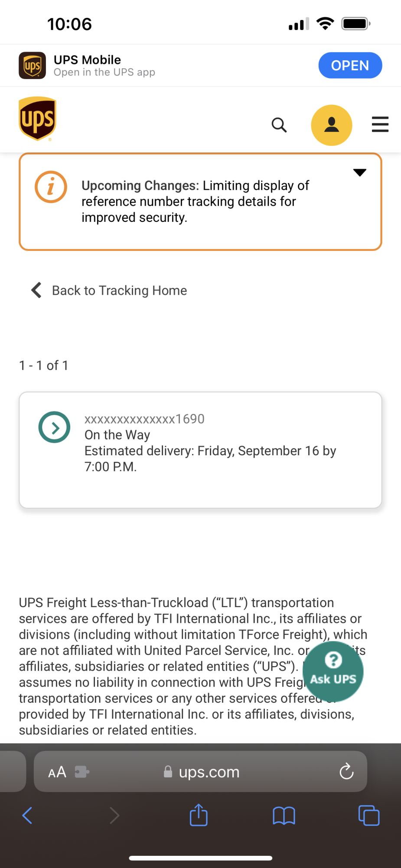Show open tabs in Safari
This screenshot has width=401, height=868.
pos(369,815)
